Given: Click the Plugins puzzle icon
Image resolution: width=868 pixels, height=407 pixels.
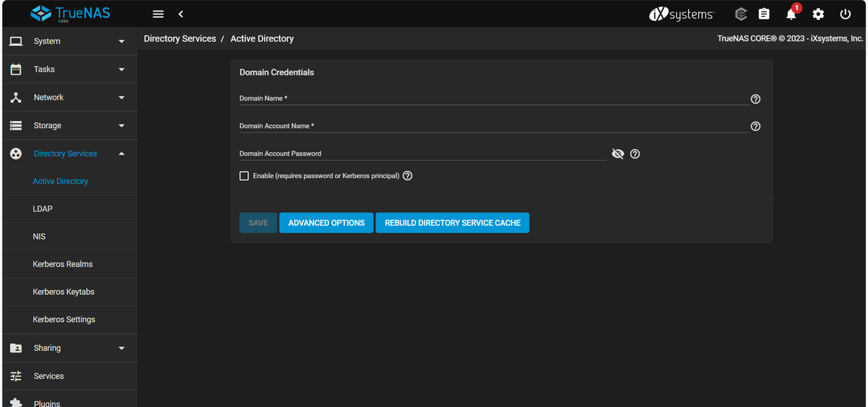Looking at the screenshot, I should click(16, 403).
